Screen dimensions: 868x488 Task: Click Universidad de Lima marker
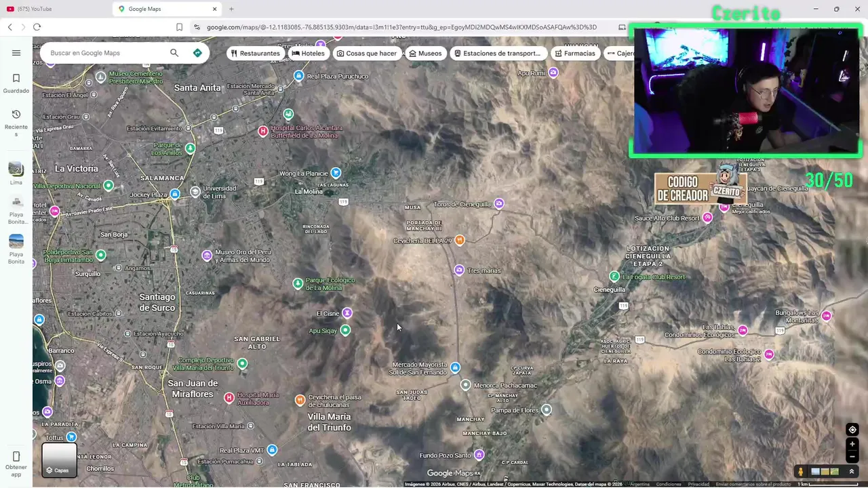coord(195,192)
